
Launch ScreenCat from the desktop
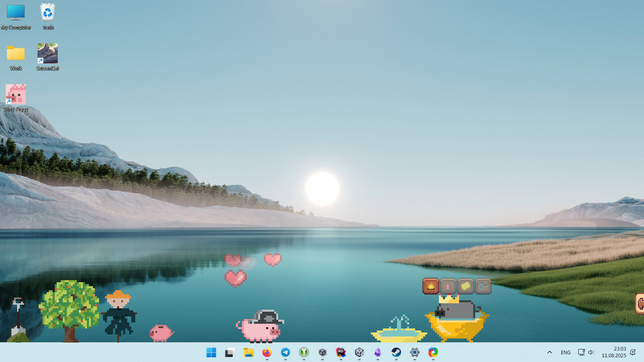(47, 54)
